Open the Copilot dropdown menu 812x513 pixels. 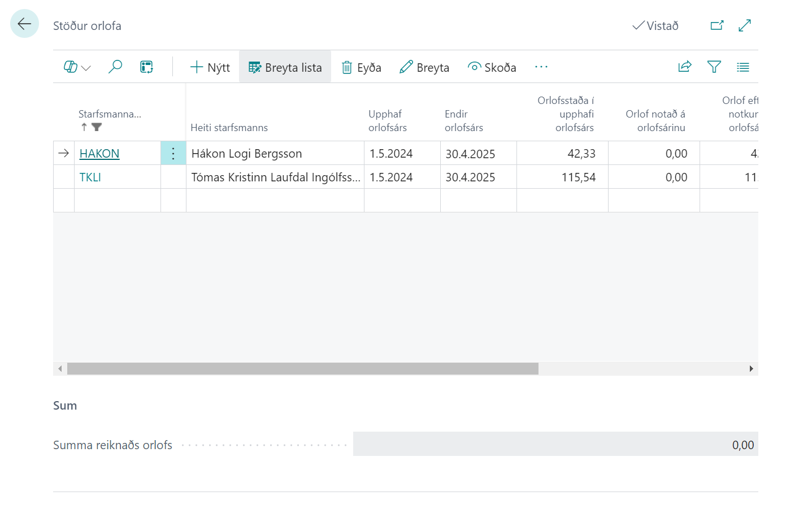coord(77,67)
